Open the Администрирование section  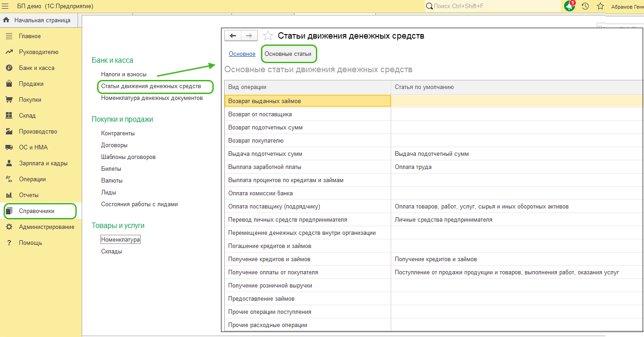(46, 227)
